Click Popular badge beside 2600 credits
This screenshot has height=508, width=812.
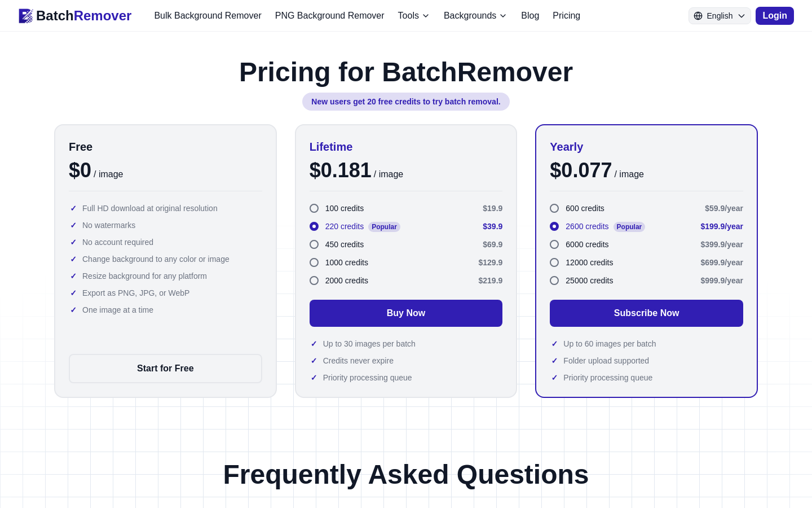pos(629,227)
